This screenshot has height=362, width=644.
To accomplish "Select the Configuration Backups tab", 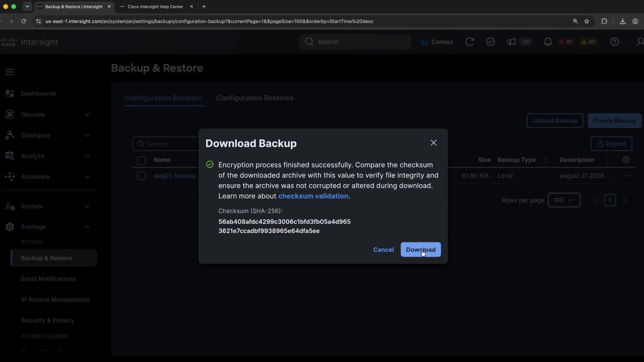I will pyautogui.click(x=163, y=98).
